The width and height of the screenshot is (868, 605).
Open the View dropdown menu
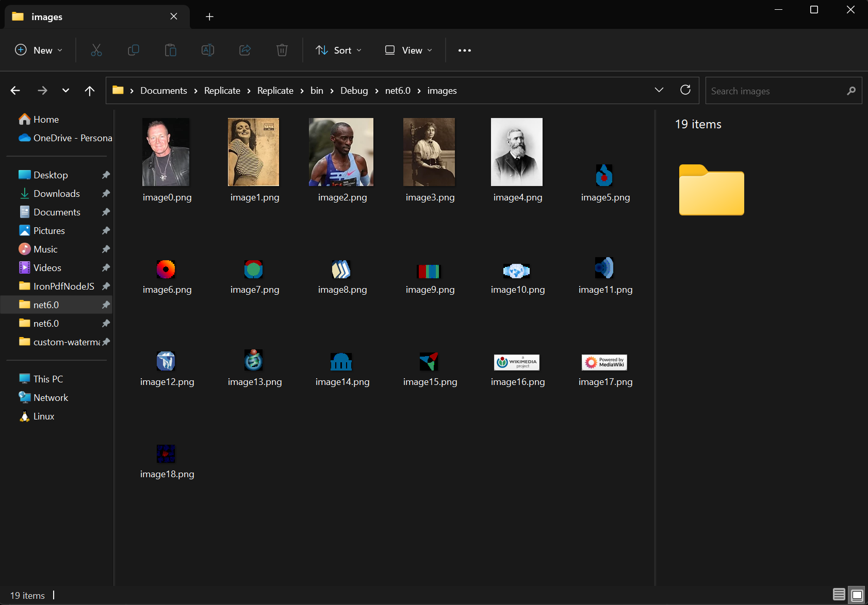click(408, 50)
